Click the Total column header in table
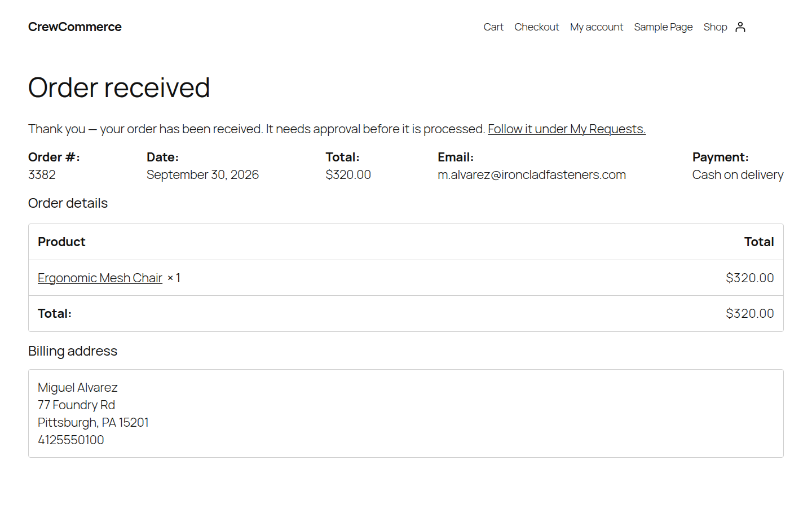This screenshot has width=812, height=508. click(759, 242)
